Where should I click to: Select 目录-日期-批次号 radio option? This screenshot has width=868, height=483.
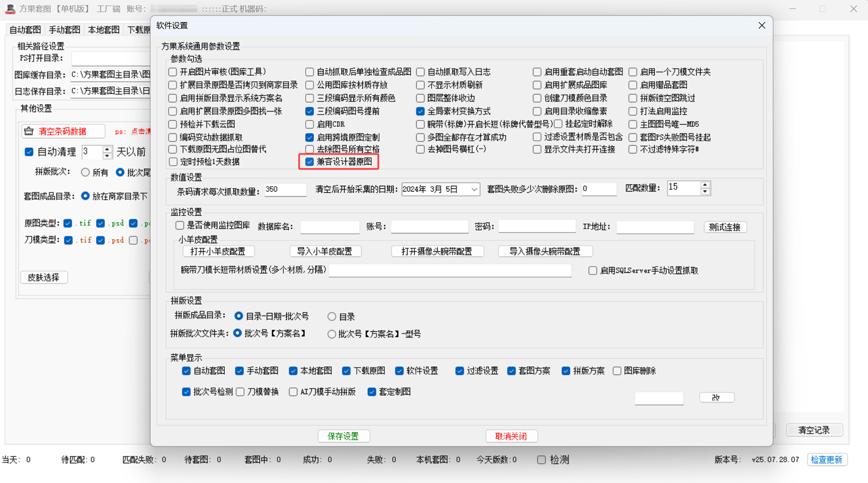tap(239, 316)
